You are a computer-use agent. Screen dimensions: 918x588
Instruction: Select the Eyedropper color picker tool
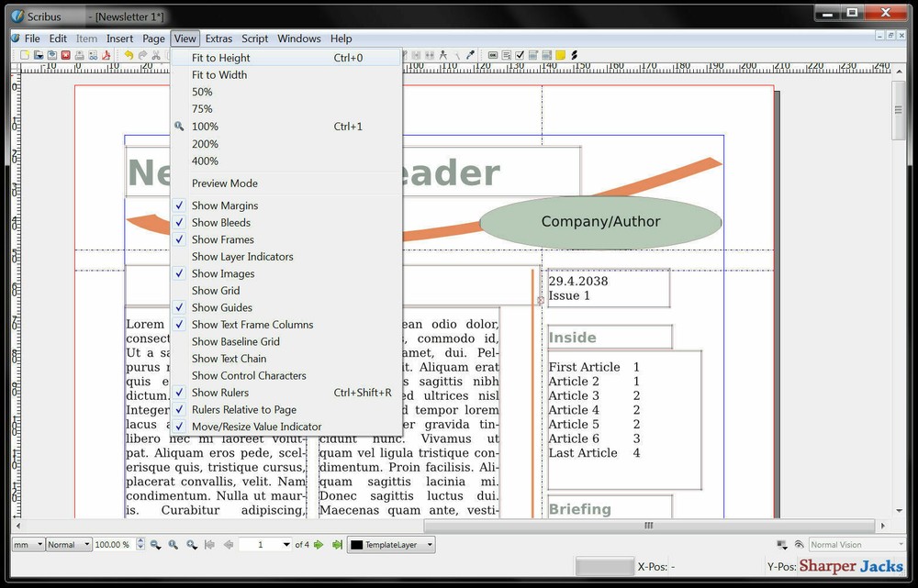click(470, 55)
